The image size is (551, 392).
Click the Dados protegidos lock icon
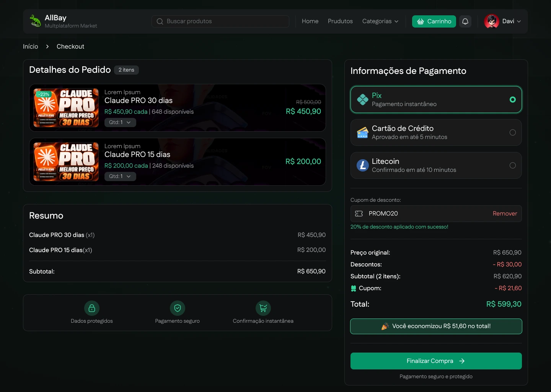92,308
